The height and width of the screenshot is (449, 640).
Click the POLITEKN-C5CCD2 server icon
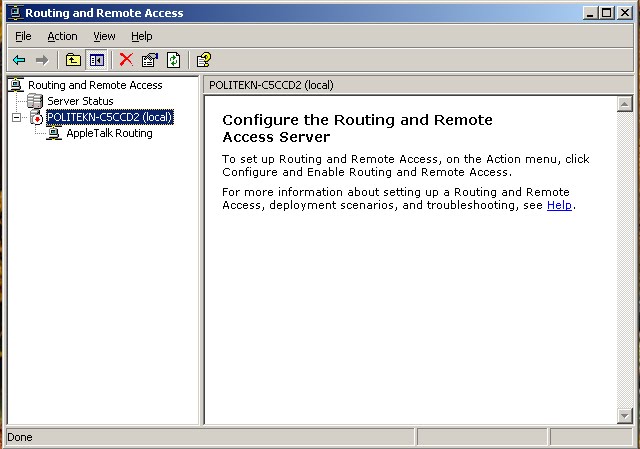(36, 117)
